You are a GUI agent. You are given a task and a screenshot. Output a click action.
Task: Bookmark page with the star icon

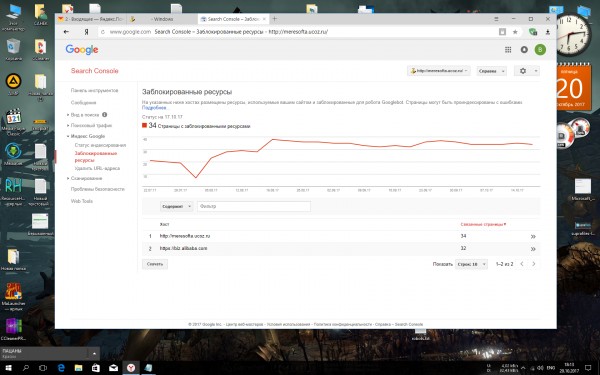tap(515, 32)
